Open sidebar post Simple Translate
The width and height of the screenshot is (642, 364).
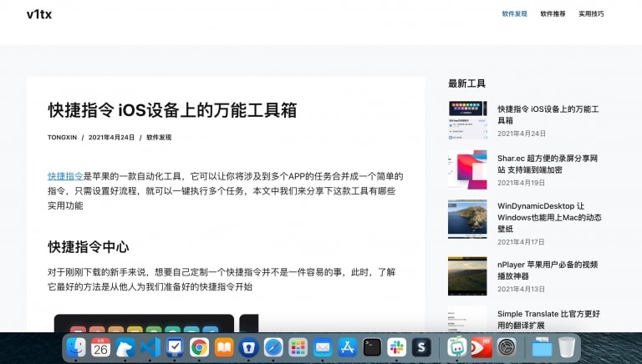click(x=548, y=320)
